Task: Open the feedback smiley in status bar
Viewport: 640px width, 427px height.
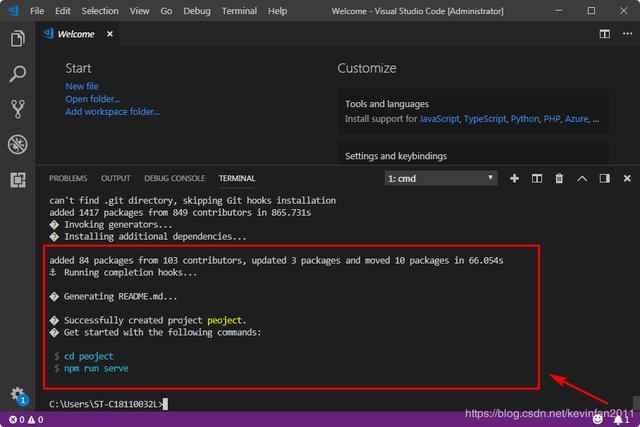Action: tap(598, 420)
